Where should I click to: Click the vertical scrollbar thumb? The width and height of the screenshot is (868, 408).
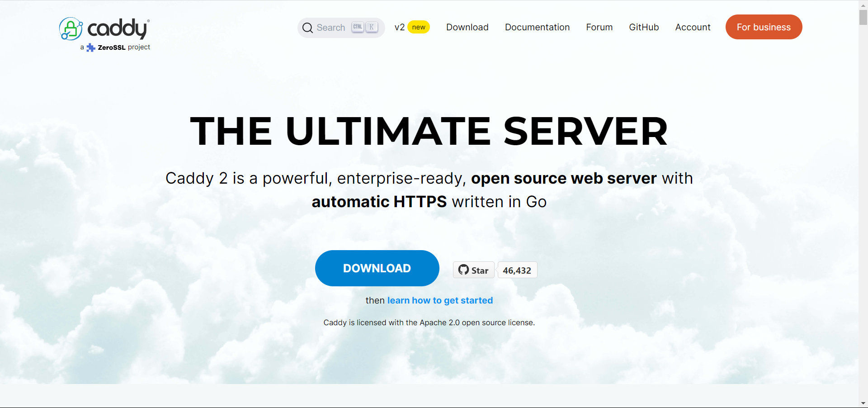863,17
